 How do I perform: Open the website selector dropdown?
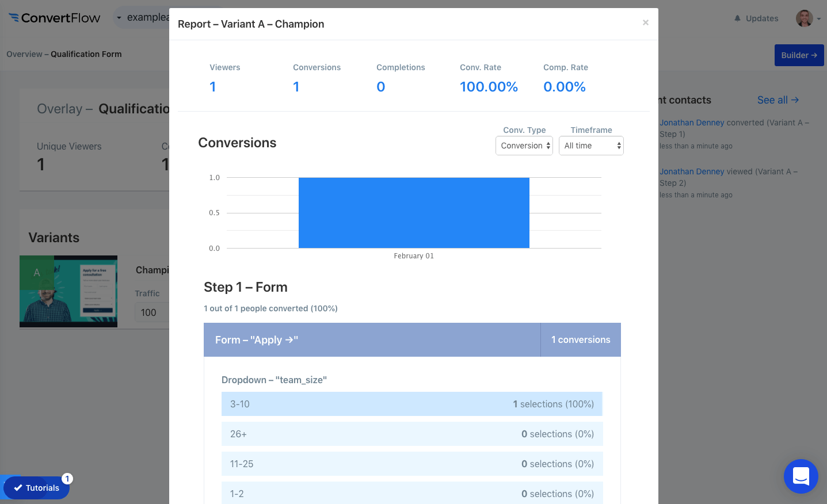[x=142, y=18]
